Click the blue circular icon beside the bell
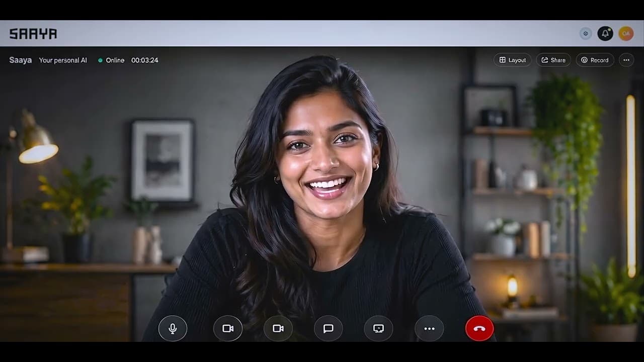 (586, 34)
